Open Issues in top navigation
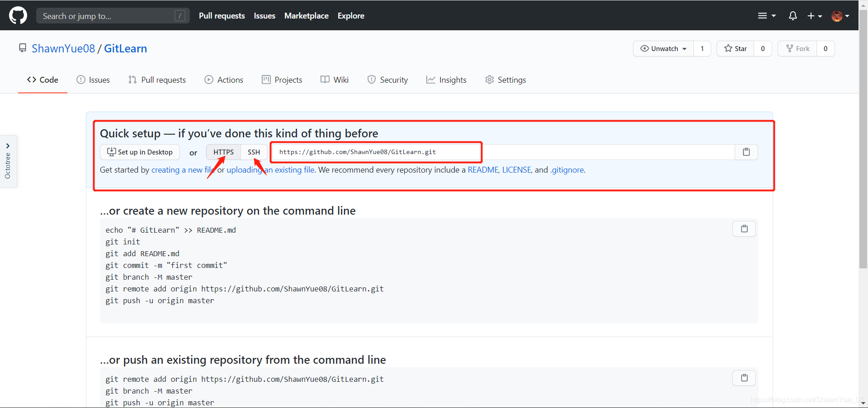Viewport: 868px width, 408px height. (264, 16)
